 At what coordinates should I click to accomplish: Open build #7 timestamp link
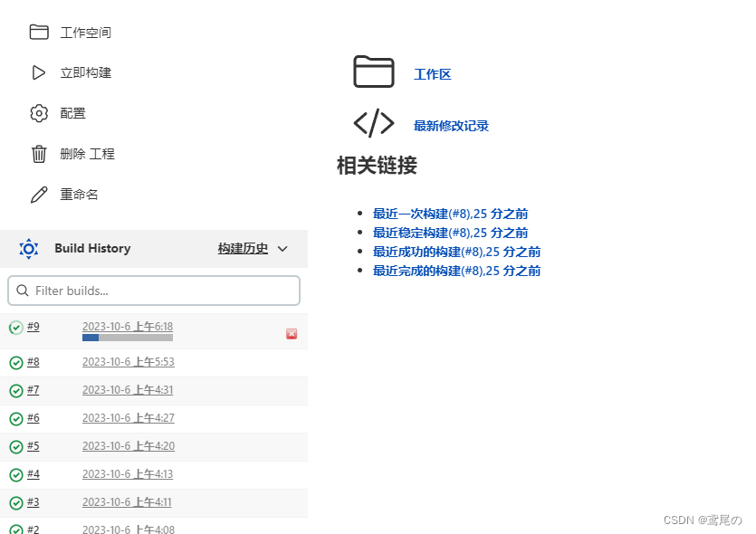pyautogui.click(x=128, y=389)
